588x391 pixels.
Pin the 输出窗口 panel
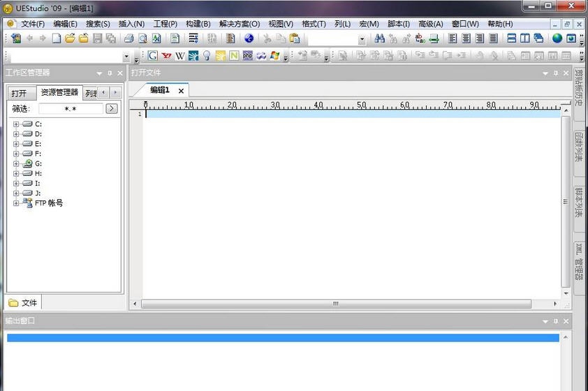556,321
